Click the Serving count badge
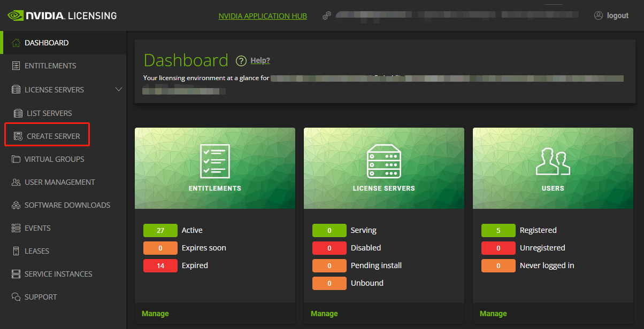Image resolution: width=644 pixels, height=329 pixels. pyautogui.click(x=329, y=230)
